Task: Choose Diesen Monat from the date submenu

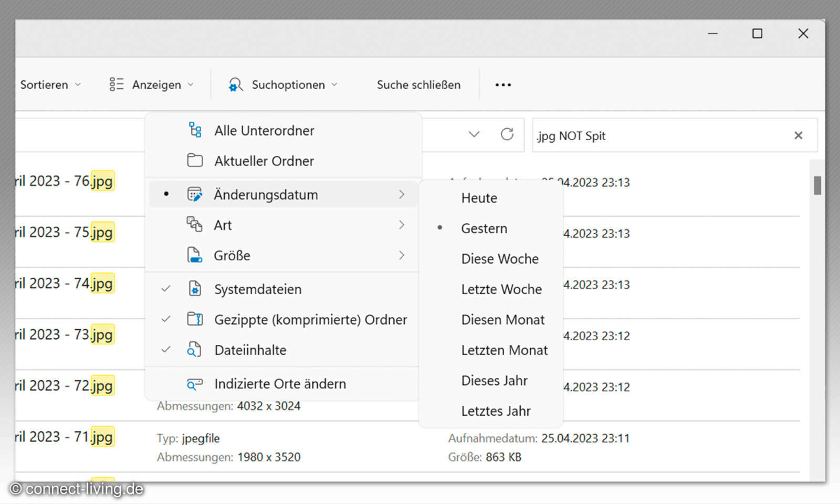Action: point(502,319)
